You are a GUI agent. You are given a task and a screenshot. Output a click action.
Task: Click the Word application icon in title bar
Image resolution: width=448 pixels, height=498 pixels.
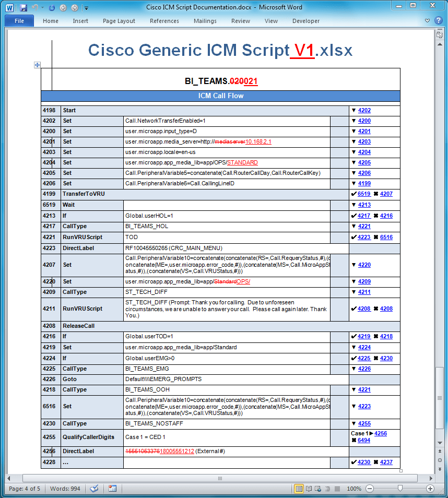9,8
